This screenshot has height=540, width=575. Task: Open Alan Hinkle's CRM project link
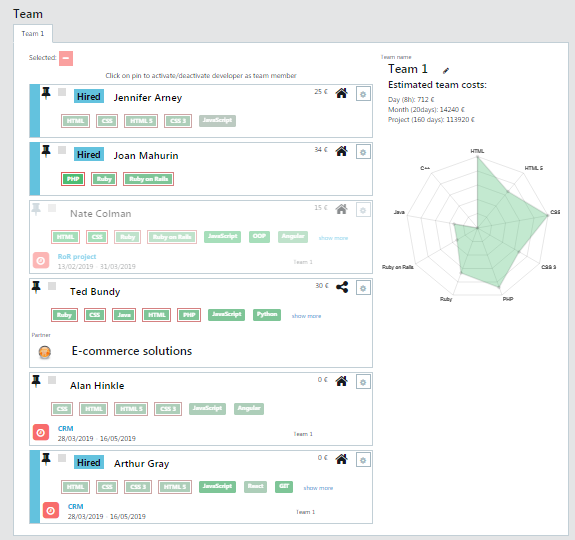tap(66, 429)
